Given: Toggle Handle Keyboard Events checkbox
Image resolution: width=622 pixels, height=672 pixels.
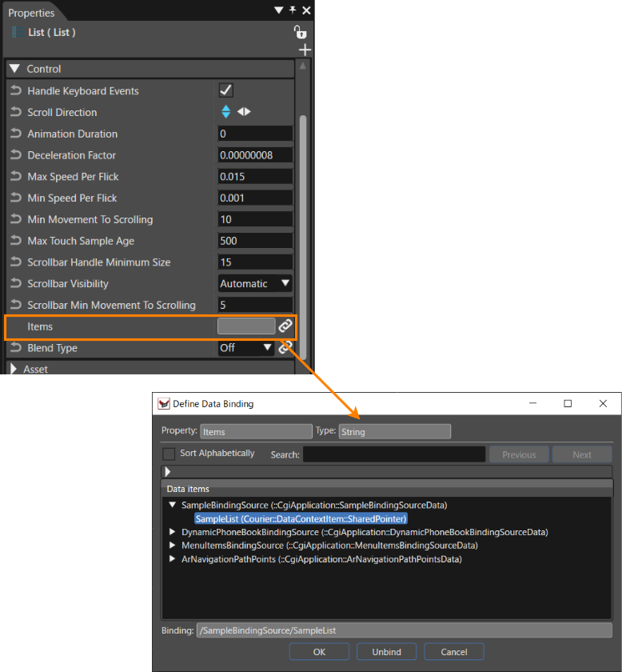Looking at the screenshot, I should coord(225,90).
